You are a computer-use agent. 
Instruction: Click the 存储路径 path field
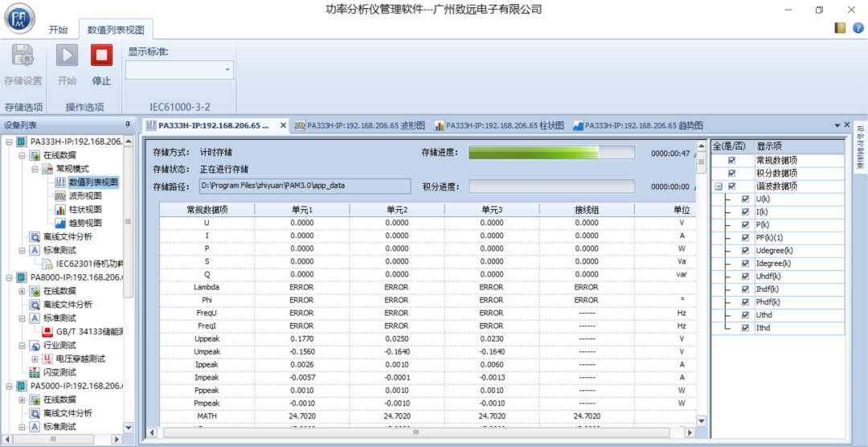tap(305, 186)
